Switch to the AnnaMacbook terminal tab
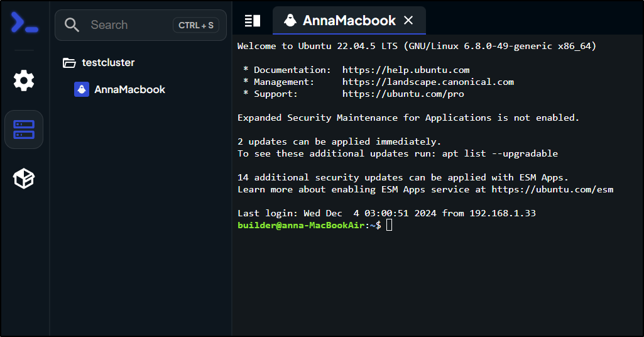This screenshot has height=337, width=644. tap(349, 21)
